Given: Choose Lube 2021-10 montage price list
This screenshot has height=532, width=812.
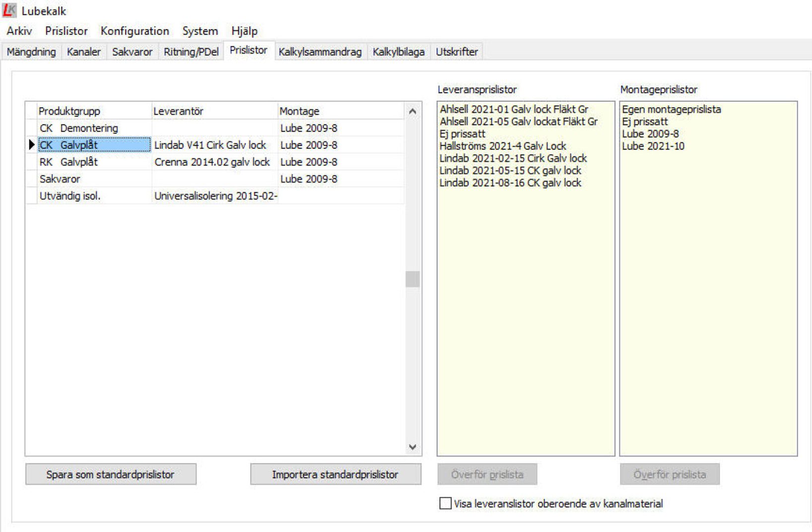Looking at the screenshot, I should pos(653,146).
